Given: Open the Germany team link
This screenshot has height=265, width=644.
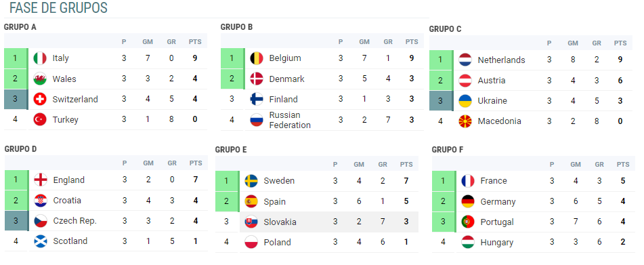Looking at the screenshot, I should tap(498, 202).
